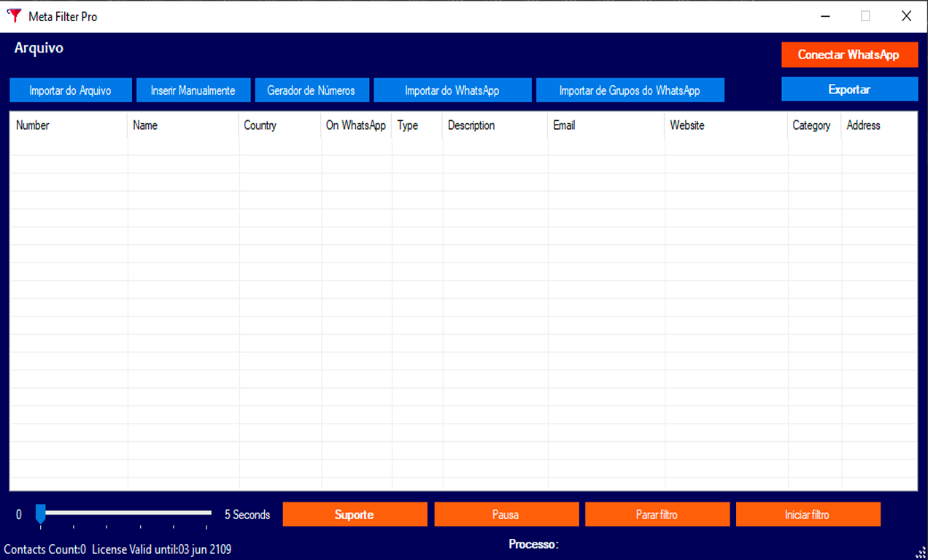
Task: Sort by Name column header
Action: click(183, 125)
